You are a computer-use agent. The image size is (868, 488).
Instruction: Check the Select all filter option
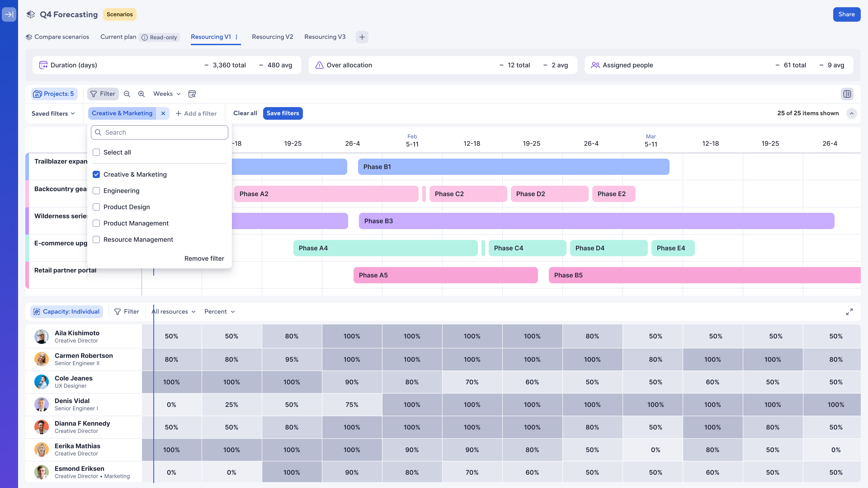point(96,152)
